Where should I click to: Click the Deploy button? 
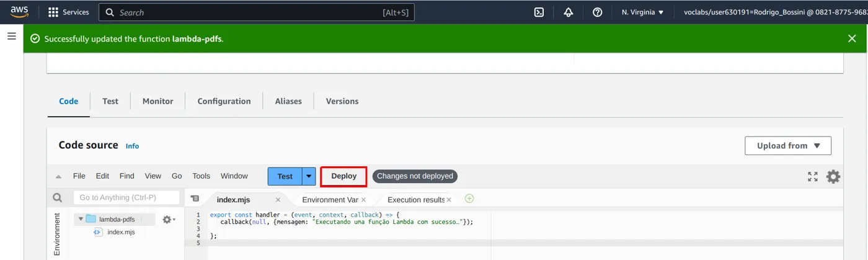(x=343, y=176)
